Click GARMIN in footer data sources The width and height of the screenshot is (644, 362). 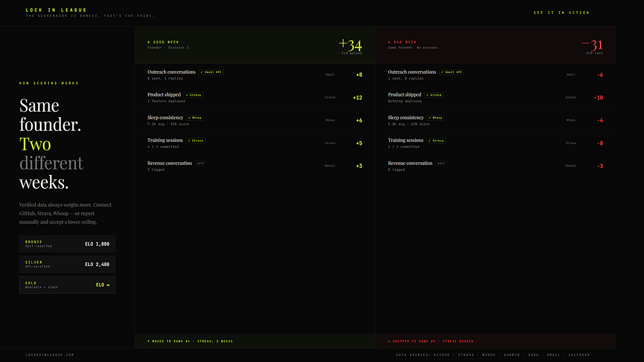[x=512, y=355]
